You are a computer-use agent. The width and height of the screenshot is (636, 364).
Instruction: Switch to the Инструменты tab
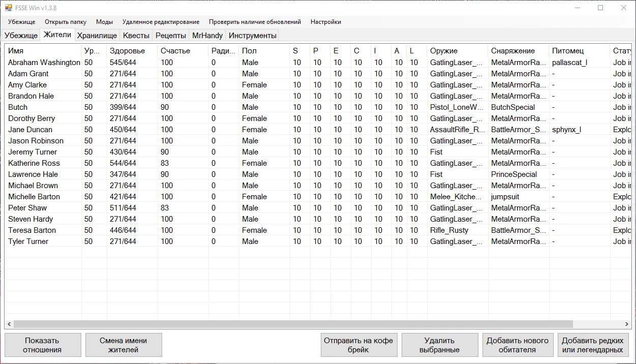pyautogui.click(x=252, y=36)
